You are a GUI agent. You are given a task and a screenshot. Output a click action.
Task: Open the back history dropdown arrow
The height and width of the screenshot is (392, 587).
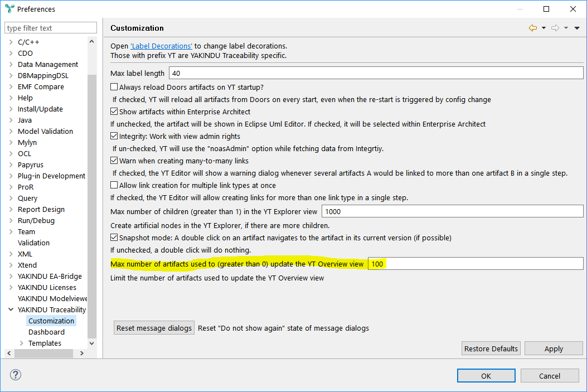(x=544, y=28)
